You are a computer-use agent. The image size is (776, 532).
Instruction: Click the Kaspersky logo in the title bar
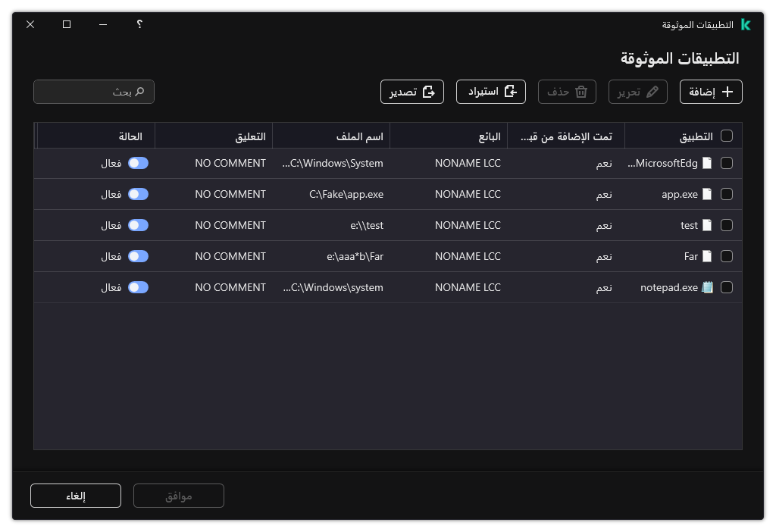tap(745, 24)
